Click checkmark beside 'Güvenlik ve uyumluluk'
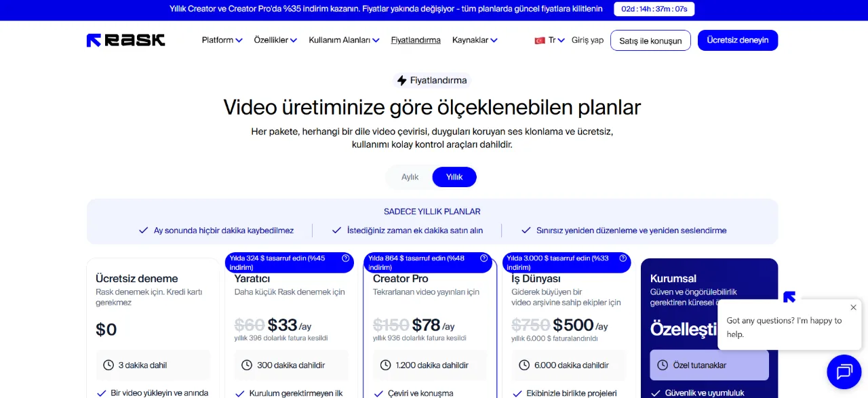868x398 pixels. [x=656, y=393]
